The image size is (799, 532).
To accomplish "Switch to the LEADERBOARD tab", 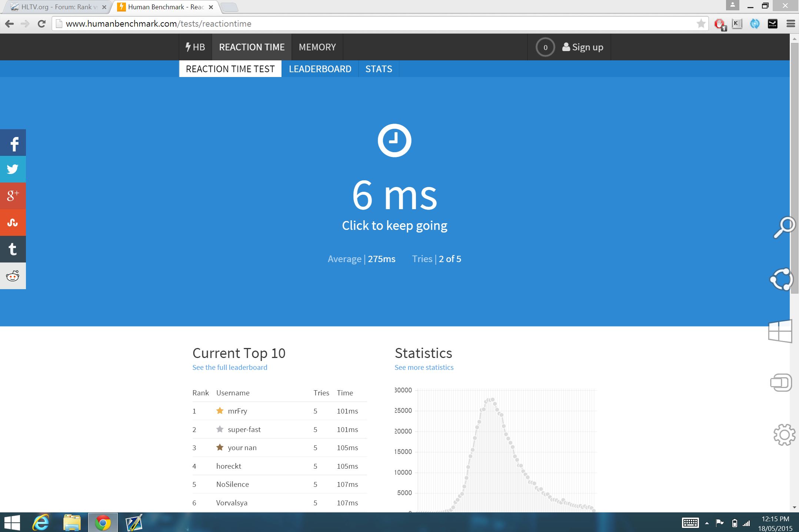I will point(320,69).
